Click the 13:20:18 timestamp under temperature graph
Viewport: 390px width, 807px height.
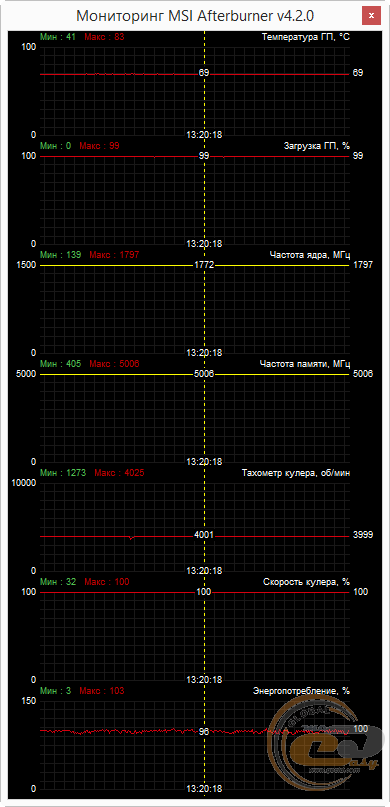(204, 135)
